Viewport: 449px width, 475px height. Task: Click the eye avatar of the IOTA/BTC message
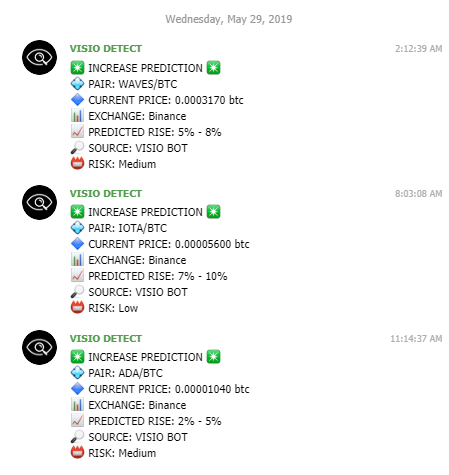pyautogui.click(x=39, y=202)
